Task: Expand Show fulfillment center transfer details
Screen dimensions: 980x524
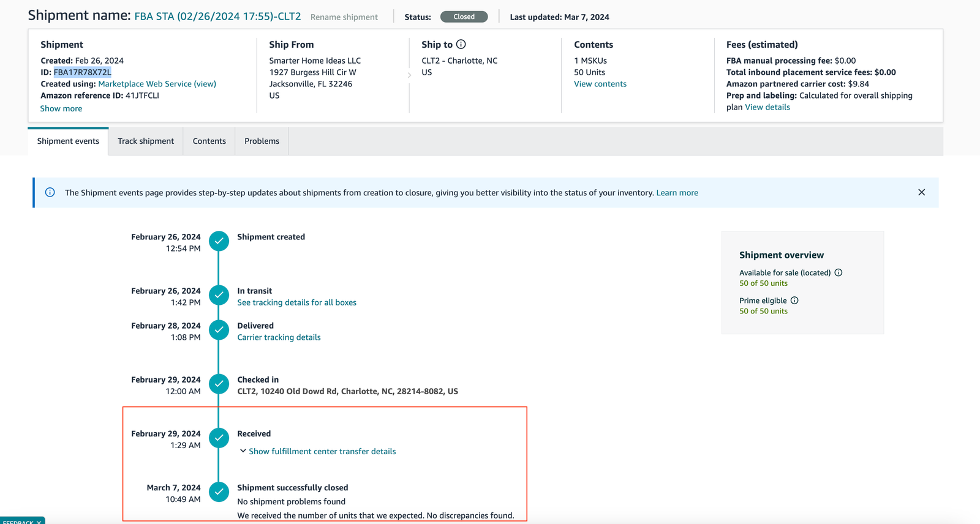Action: [318, 451]
